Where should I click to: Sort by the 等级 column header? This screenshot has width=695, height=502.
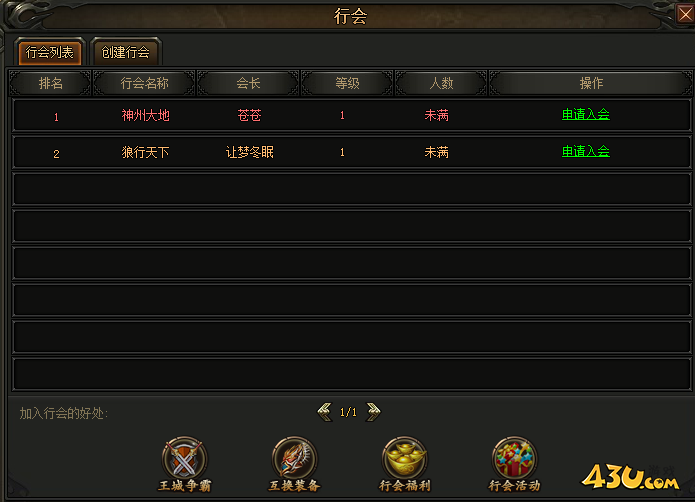pos(347,83)
